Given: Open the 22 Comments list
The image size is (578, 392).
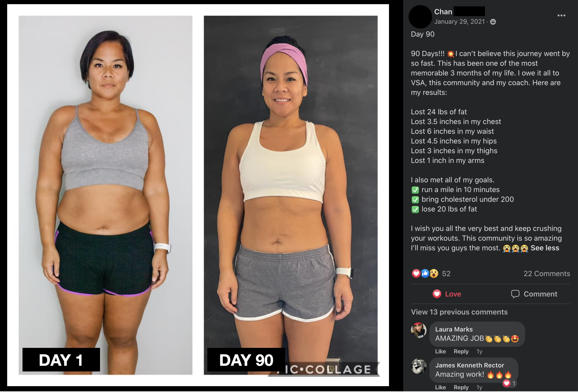Looking at the screenshot, I should click(x=547, y=274).
